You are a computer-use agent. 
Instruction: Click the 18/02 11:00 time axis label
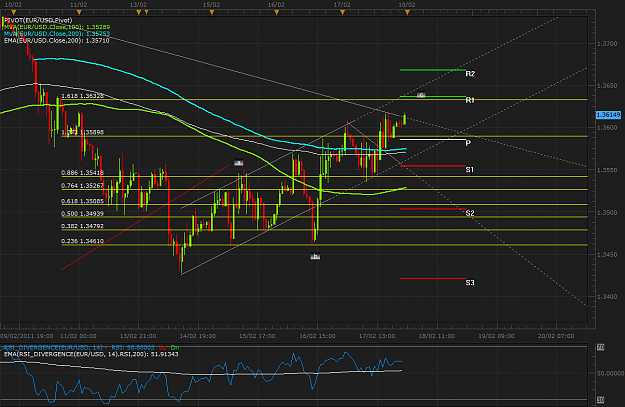(436, 336)
